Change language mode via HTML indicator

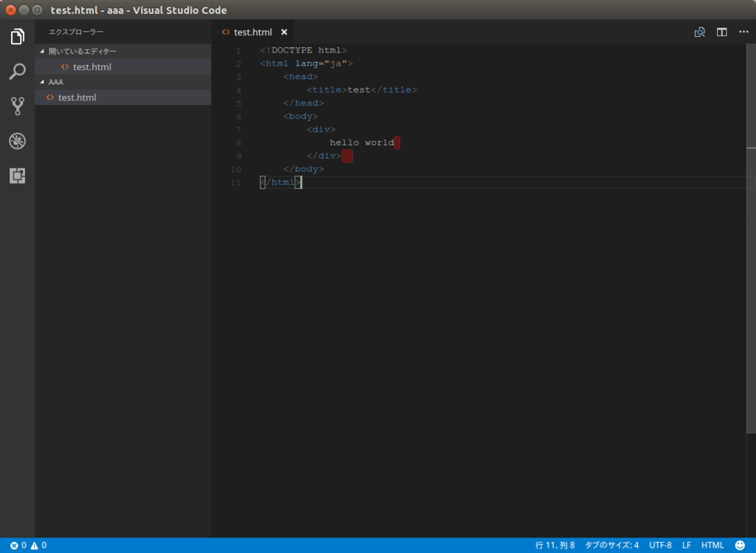click(x=712, y=546)
